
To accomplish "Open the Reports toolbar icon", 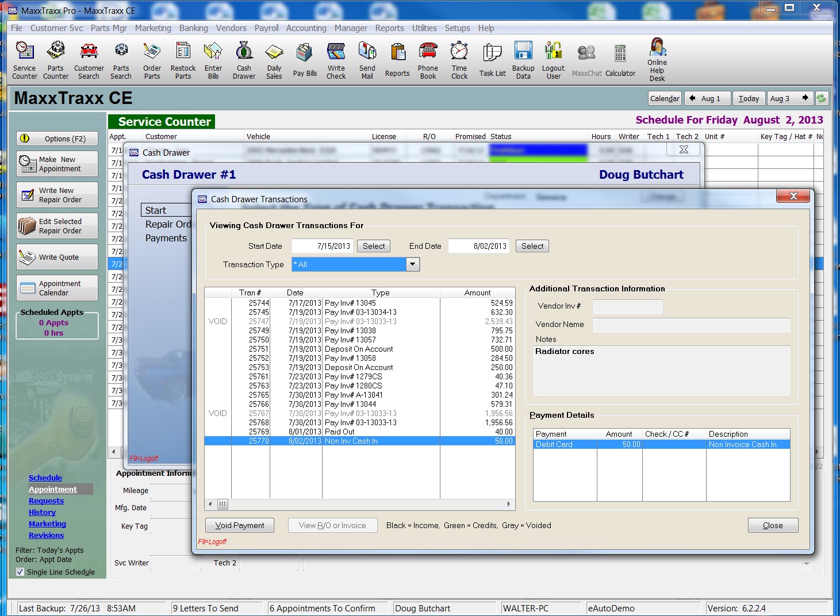I will (397, 60).
